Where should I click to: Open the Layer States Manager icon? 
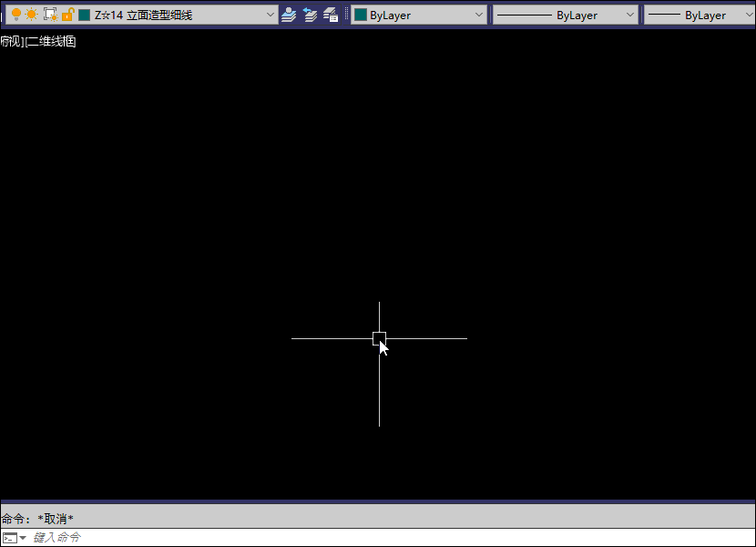pyautogui.click(x=331, y=15)
